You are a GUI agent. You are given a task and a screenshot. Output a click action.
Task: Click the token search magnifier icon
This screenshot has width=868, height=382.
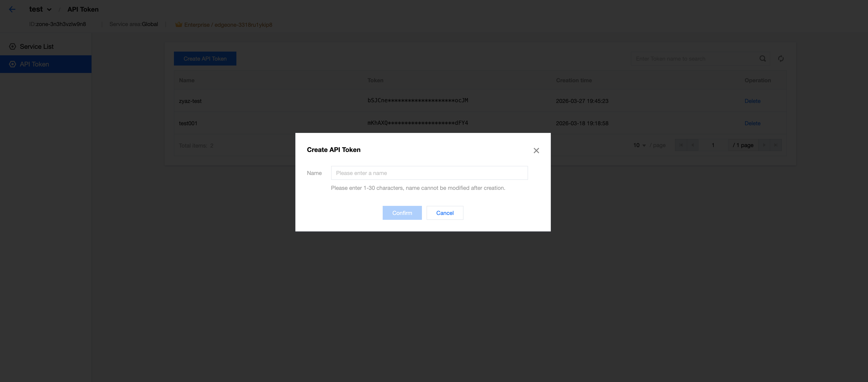763,58
